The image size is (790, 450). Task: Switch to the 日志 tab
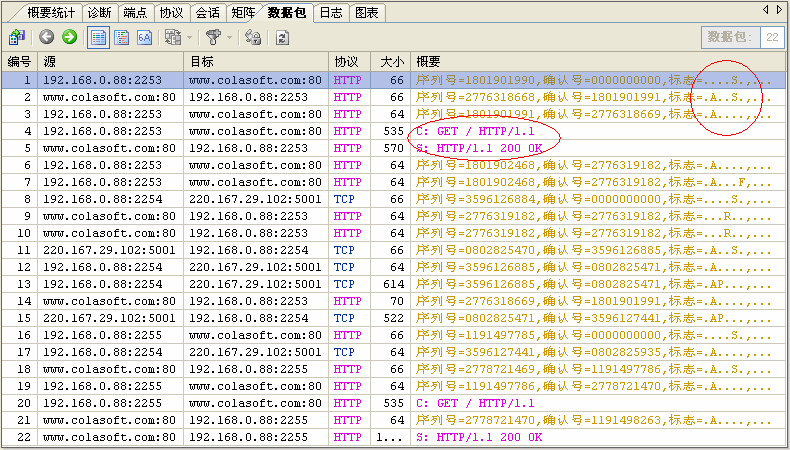331,13
